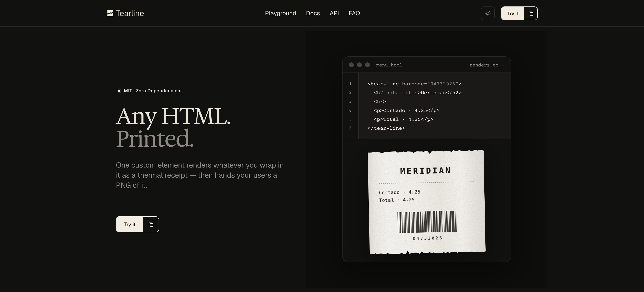This screenshot has width=644, height=292.
Task: Click the third window dot in code panel
Action: click(x=367, y=65)
